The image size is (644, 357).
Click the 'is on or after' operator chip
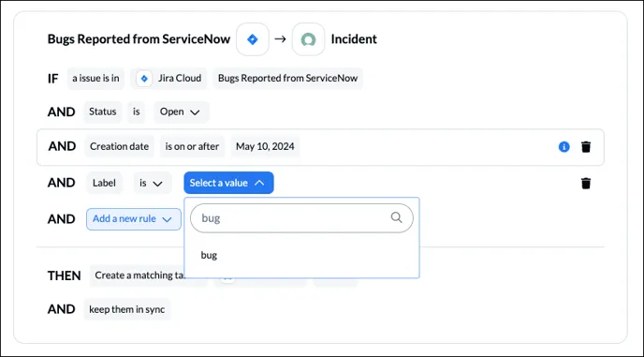coord(192,146)
